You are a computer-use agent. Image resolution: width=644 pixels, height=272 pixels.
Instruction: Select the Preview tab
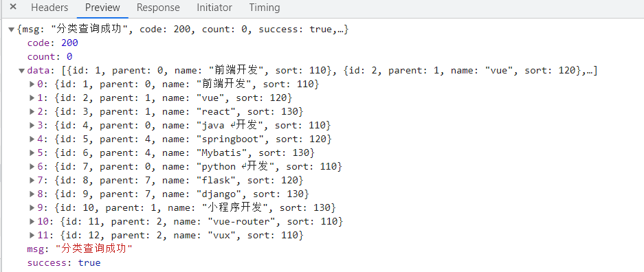pyautogui.click(x=102, y=8)
